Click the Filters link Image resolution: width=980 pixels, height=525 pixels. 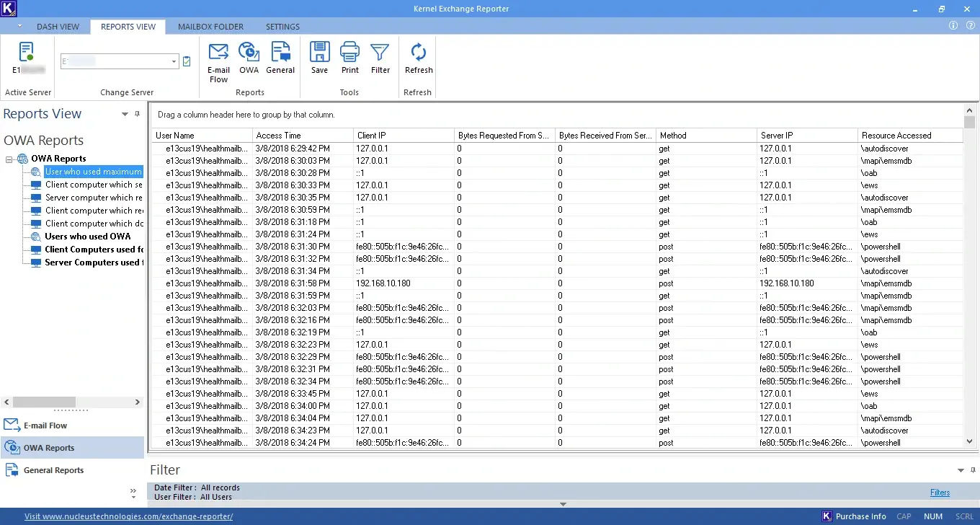coord(940,493)
